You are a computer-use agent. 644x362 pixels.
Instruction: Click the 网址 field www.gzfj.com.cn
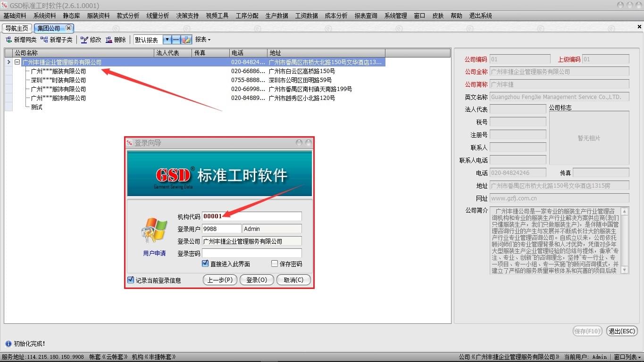coord(559,198)
